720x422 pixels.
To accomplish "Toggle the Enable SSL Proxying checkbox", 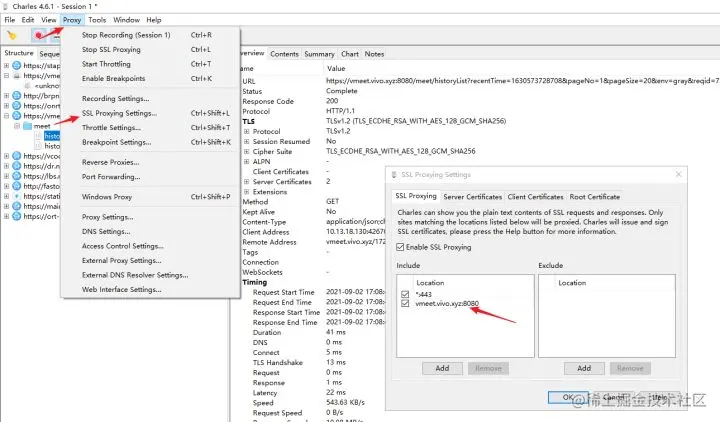I will [x=400, y=247].
